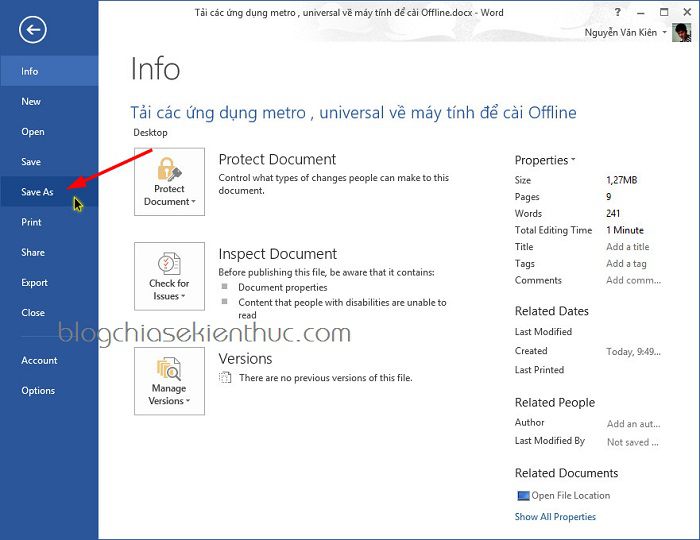Click the no previous versions message
The width and height of the screenshot is (700, 540).
pyautogui.click(x=325, y=378)
